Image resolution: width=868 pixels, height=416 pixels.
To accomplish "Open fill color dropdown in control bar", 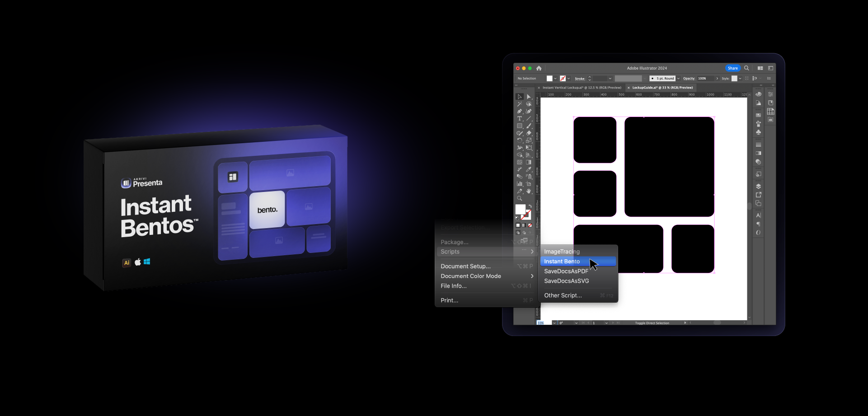I will (555, 78).
